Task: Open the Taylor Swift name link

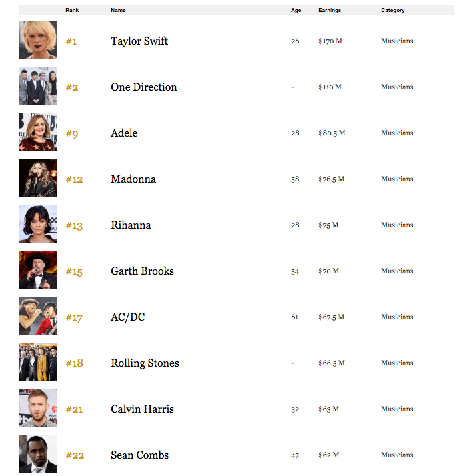Action: point(139,41)
